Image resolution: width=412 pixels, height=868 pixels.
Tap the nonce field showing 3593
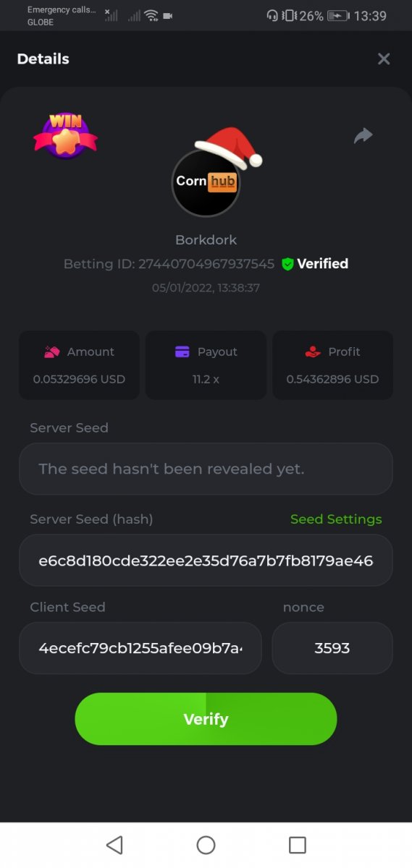[x=332, y=648]
